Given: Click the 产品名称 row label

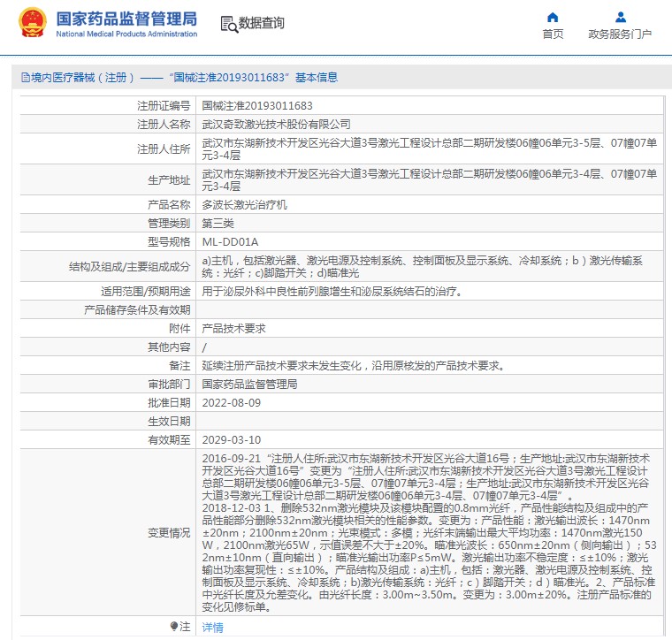Looking at the screenshot, I should pos(168,205).
